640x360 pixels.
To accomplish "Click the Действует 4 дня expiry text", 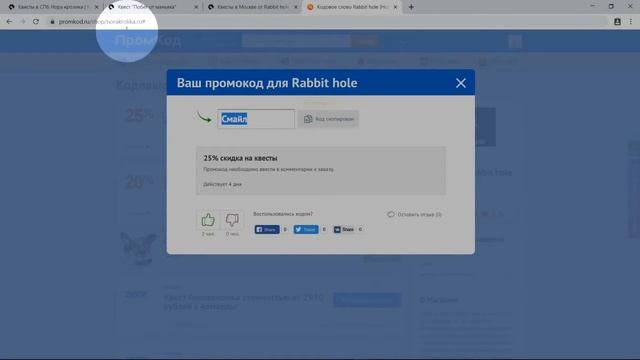I will tap(222, 184).
